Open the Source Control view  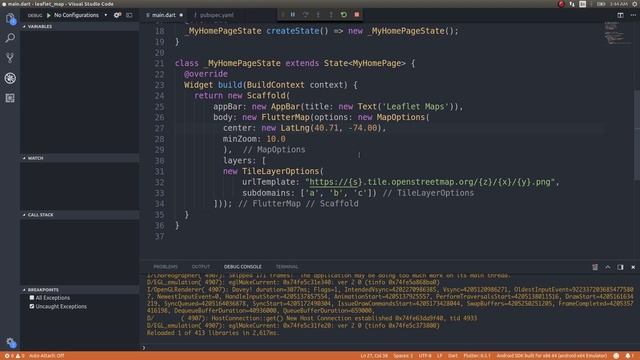pos(10,58)
